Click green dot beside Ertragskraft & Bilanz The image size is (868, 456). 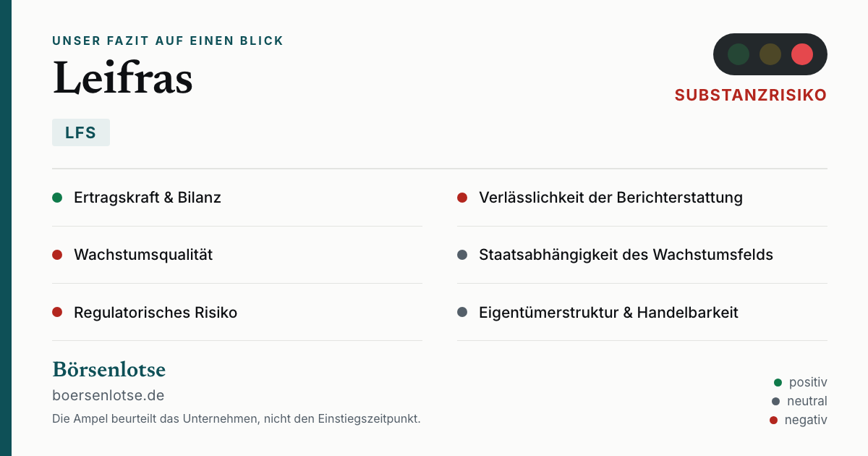click(x=57, y=198)
